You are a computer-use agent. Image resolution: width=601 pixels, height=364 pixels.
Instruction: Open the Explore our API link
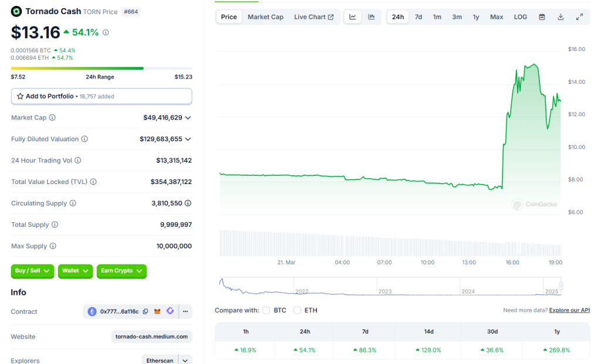pos(569,311)
